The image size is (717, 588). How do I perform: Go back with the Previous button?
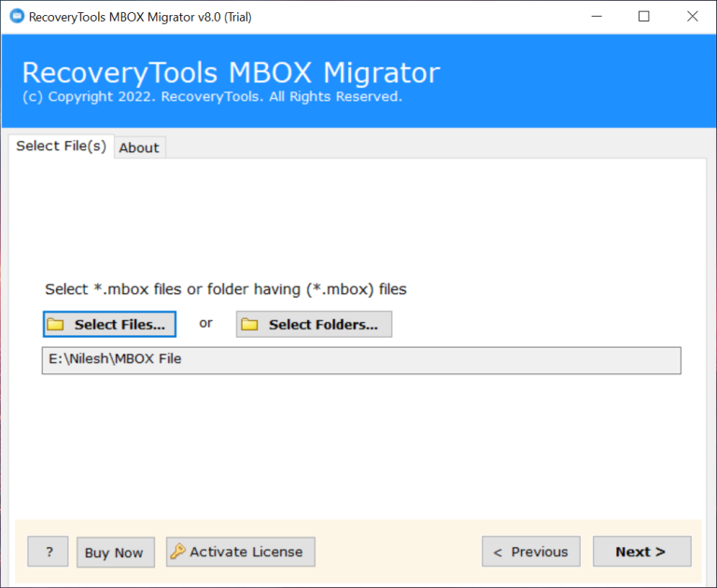pos(531,552)
